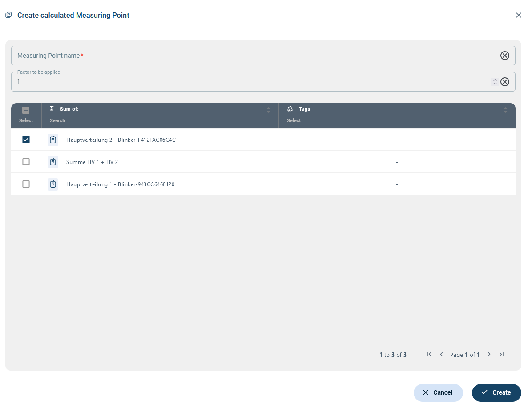Screen dimensions: 528x420
Task: Click the meter icon for Summe HV 1 + HV 2
Action: point(53,162)
